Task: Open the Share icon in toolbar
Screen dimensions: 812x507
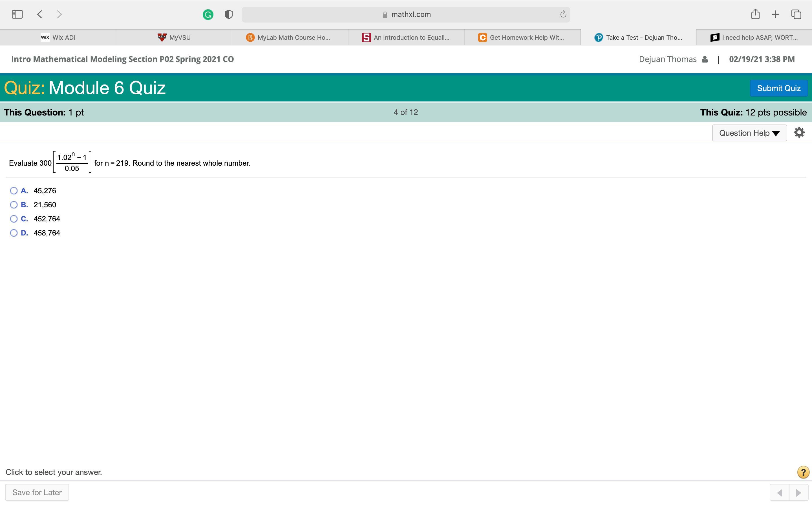Action: click(755, 14)
